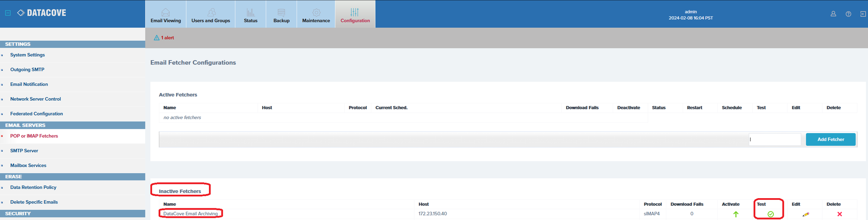868x220 pixels.
Task: Open the Email Viewing tab
Action: (x=166, y=14)
